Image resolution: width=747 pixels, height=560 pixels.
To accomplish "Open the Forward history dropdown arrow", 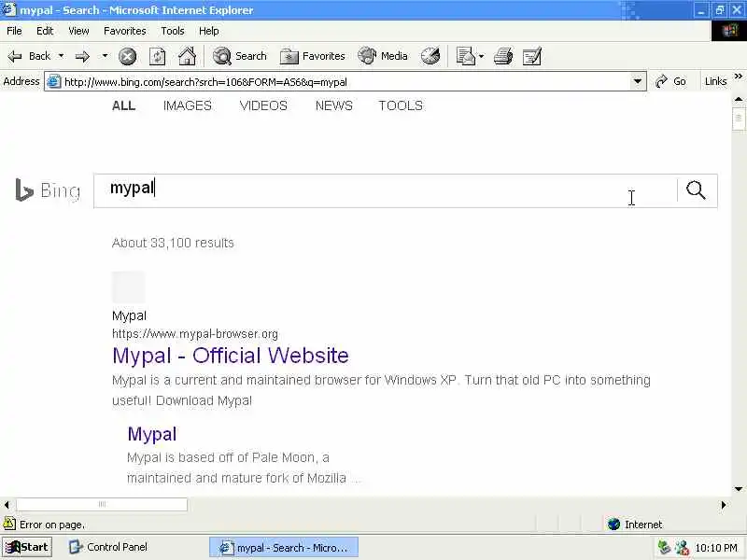I will point(105,56).
